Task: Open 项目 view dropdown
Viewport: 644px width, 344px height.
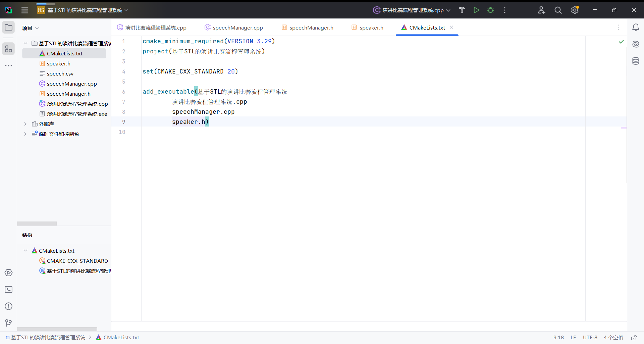Action: click(x=31, y=28)
